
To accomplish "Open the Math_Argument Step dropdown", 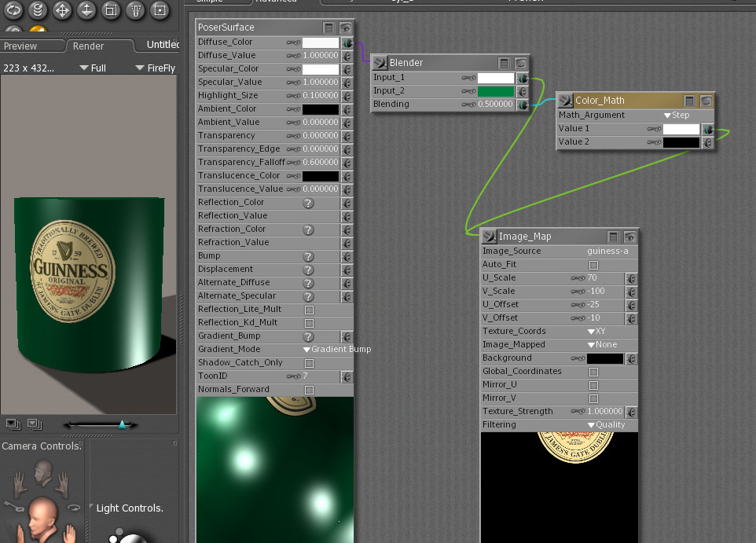I will [676, 115].
